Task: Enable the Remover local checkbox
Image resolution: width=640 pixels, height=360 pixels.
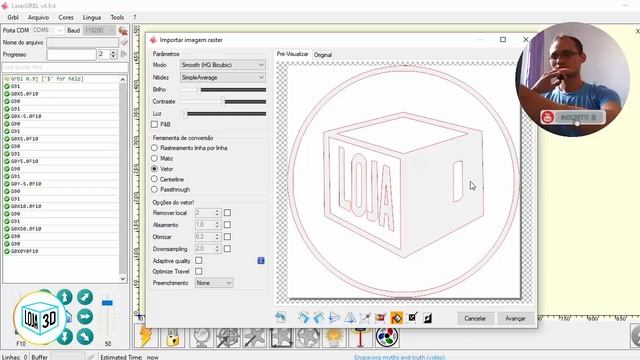Action: pos(227,213)
